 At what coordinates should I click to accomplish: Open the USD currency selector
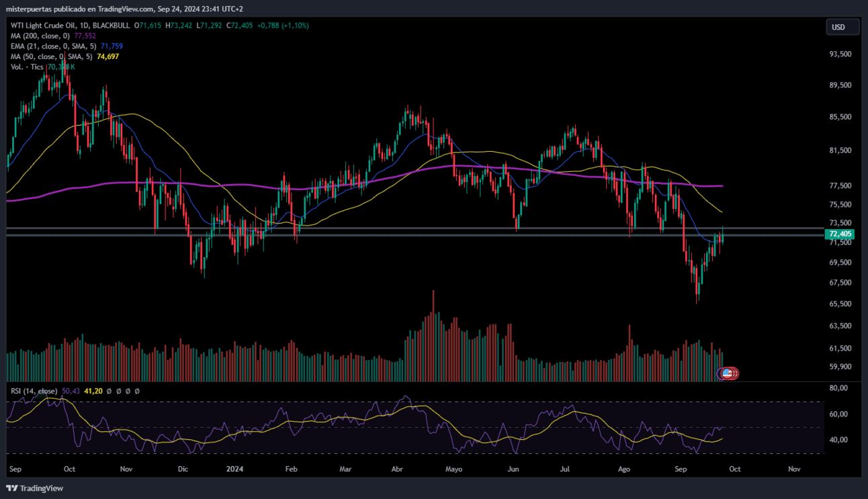pos(842,28)
